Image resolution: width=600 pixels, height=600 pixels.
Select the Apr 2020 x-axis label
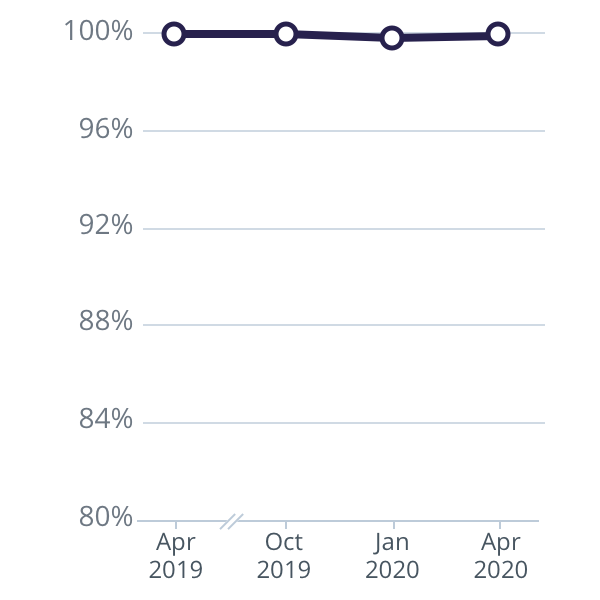click(x=500, y=556)
